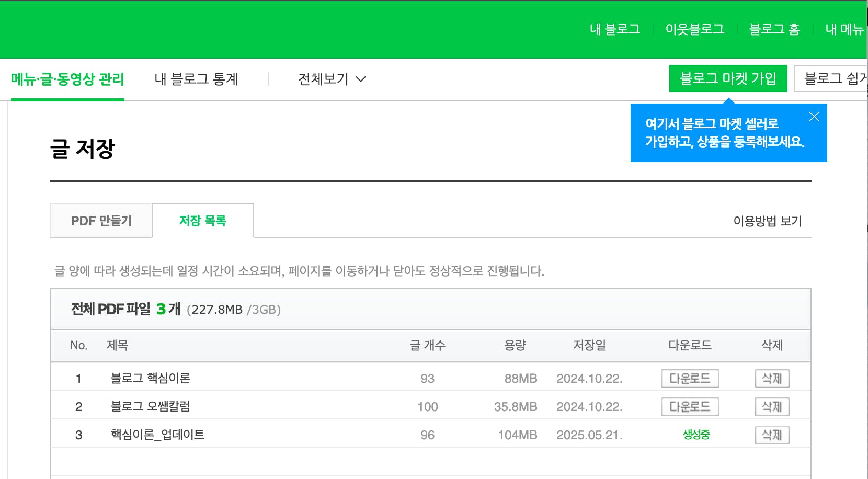
Task: Open the 메뉴·글·동영상 관리 tab
Action: tap(67, 79)
